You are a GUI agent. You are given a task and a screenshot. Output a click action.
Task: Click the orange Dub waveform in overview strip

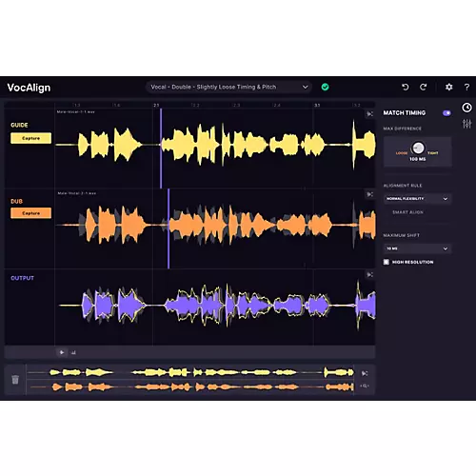pyautogui.click(x=203, y=387)
